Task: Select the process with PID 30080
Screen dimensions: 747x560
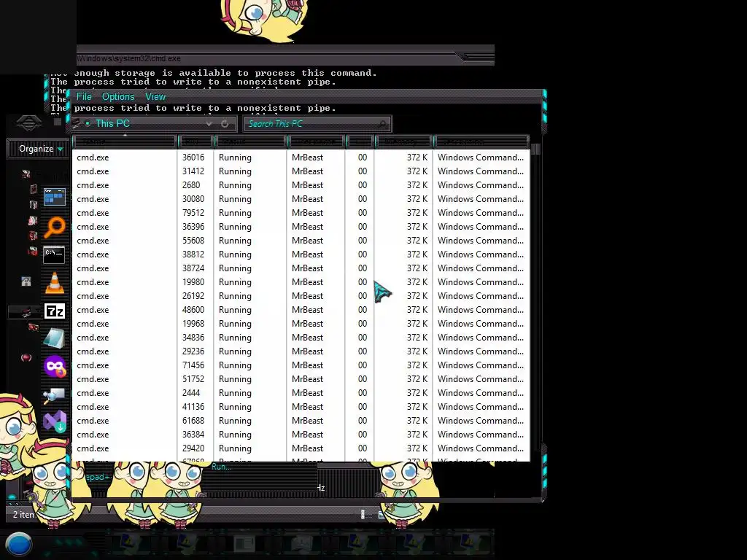Action: coord(301,198)
